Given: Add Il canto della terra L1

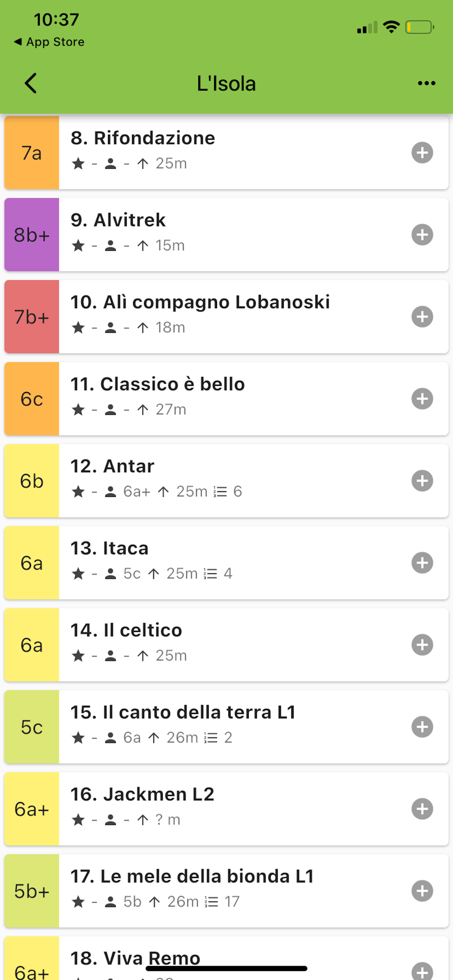Looking at the screenshot, I should click(x=422, y=727).
